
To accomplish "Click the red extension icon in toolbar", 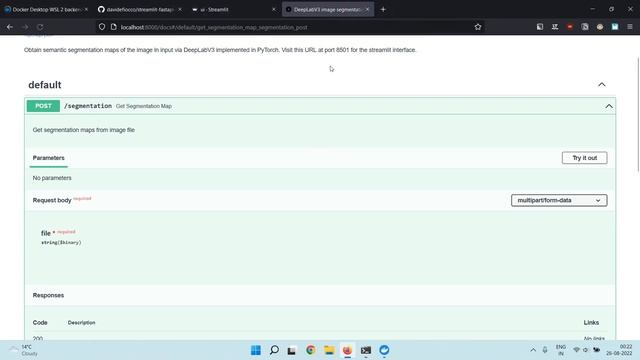I will point(570,27).
